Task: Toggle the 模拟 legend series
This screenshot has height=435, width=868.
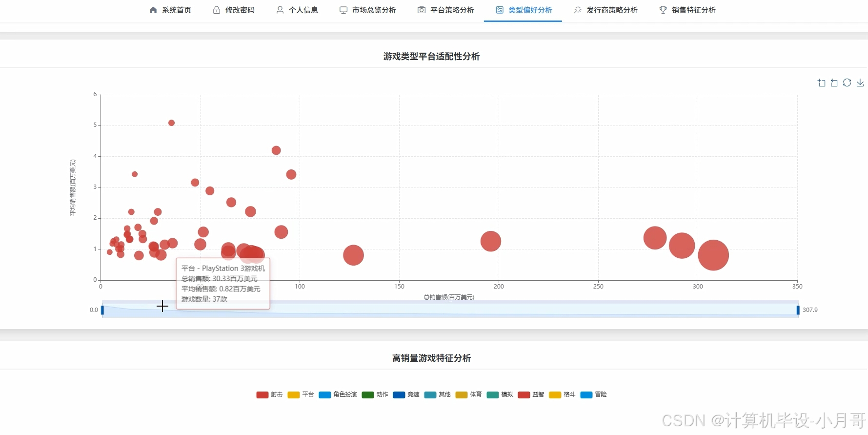Action: click(500, 394)
